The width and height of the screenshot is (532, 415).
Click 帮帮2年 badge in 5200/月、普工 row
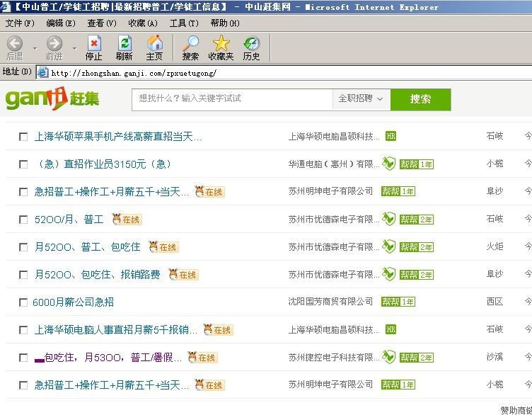[x=416, y=220]
